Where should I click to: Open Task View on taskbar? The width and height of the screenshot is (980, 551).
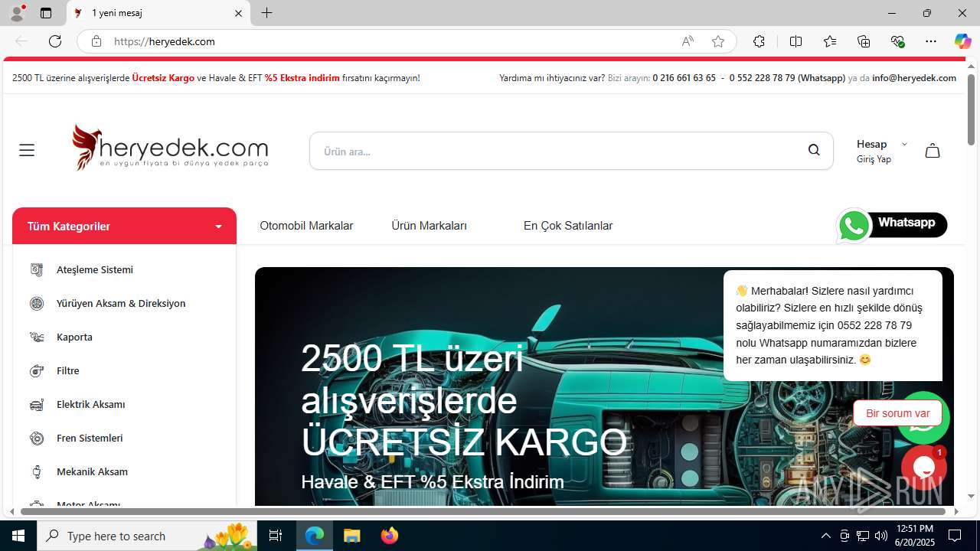click(x=276, y=536)
